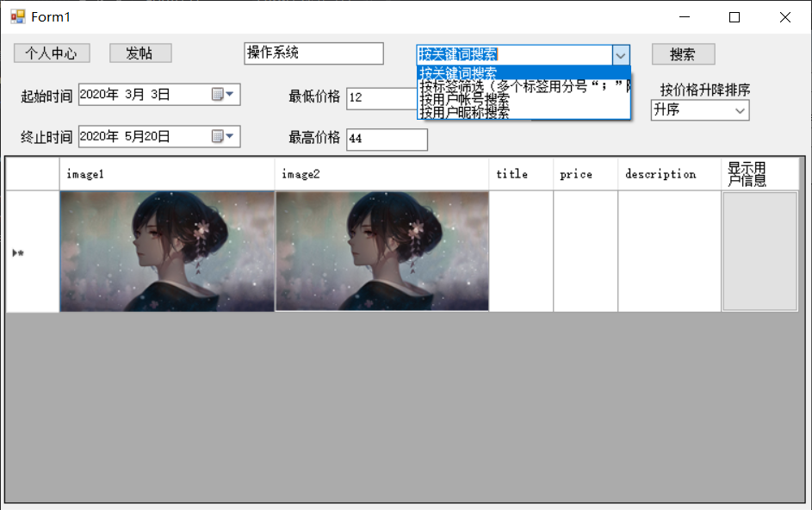Image resolution: width=812 pixels, height=510 pixels.
Task: Focus the 最低价格 field showing 12
Action: coord(381,98)
